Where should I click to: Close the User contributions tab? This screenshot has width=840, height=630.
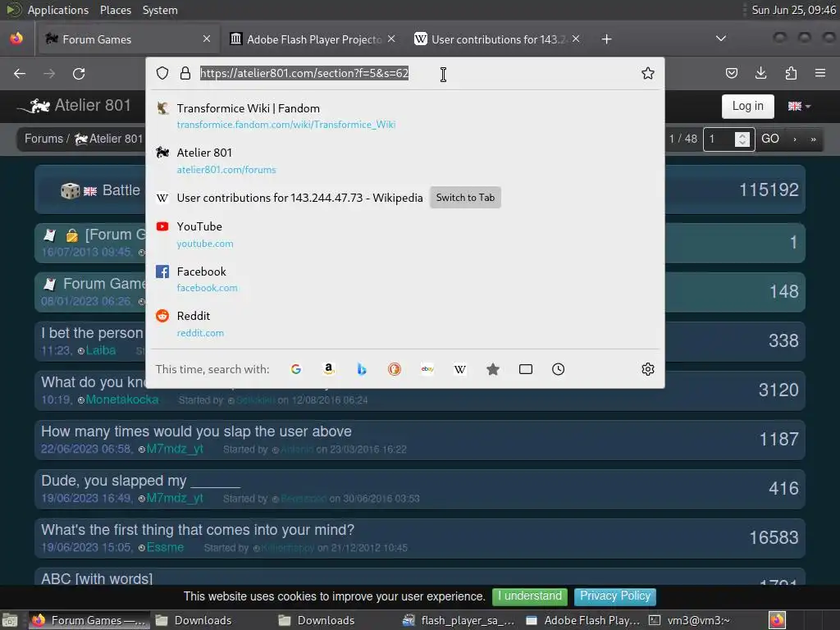click(x=576, y=39)
